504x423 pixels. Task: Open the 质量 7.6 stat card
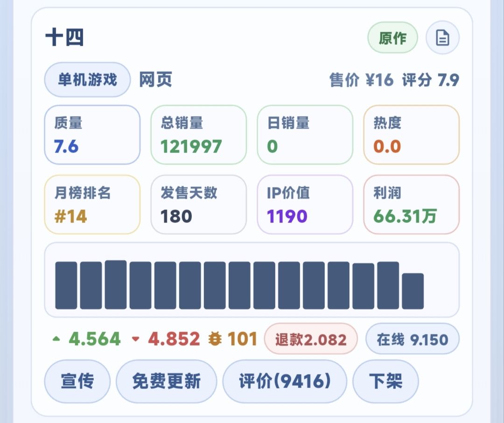coord(92,135)
